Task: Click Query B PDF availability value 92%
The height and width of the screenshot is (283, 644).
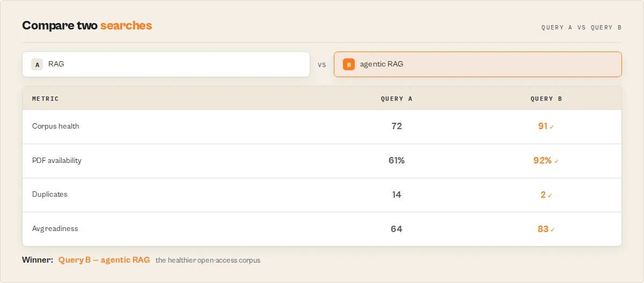Action: pos(543,160)
